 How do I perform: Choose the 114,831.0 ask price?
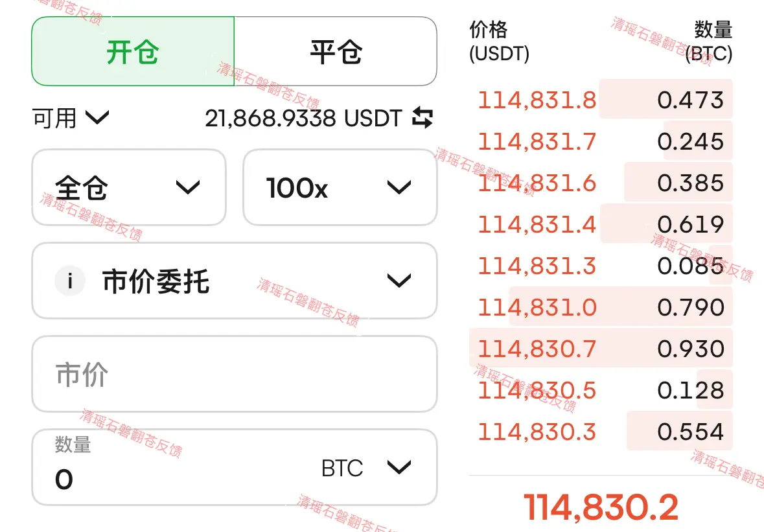coord(537,307)
